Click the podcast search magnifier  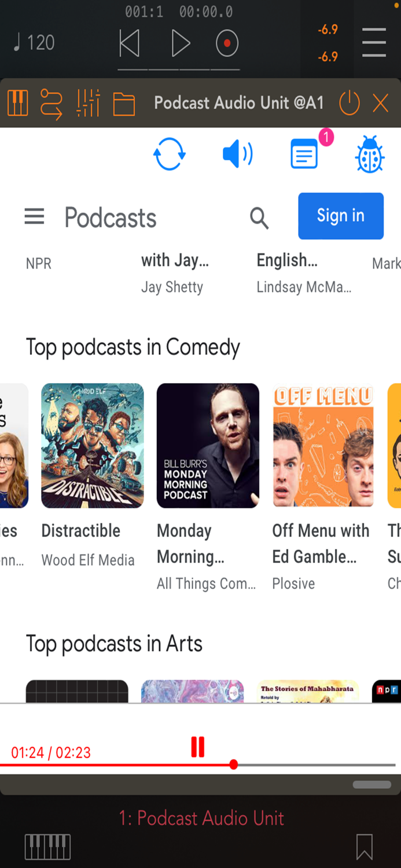pos(259,218)
